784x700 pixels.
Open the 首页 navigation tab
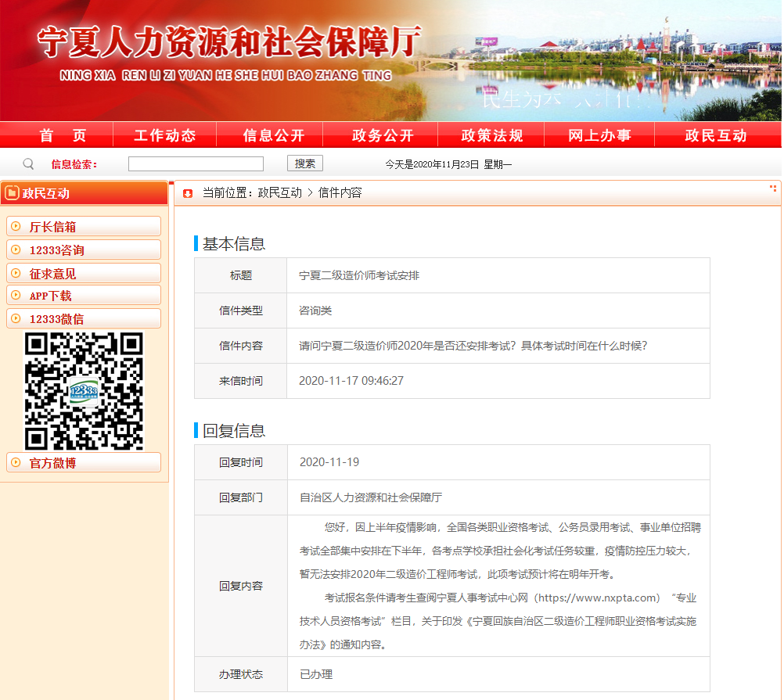(63, 135)
